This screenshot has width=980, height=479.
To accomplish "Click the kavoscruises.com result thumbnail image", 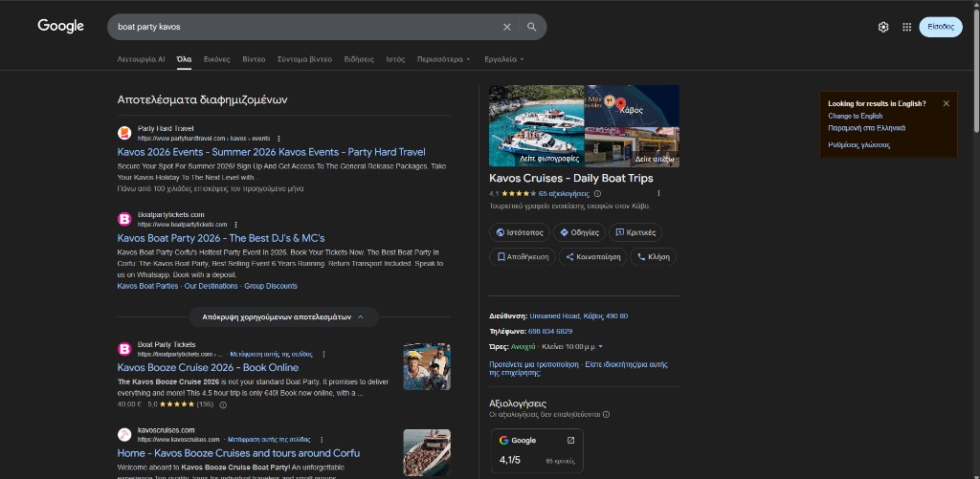I will [427, 453].
